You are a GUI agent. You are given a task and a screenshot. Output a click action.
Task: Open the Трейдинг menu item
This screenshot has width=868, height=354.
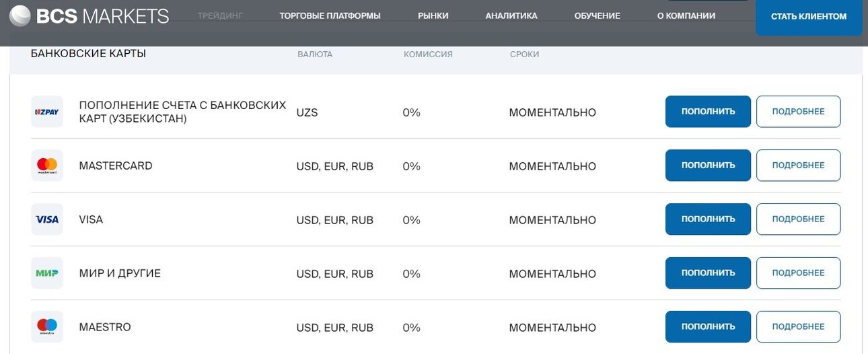(220, 15)
